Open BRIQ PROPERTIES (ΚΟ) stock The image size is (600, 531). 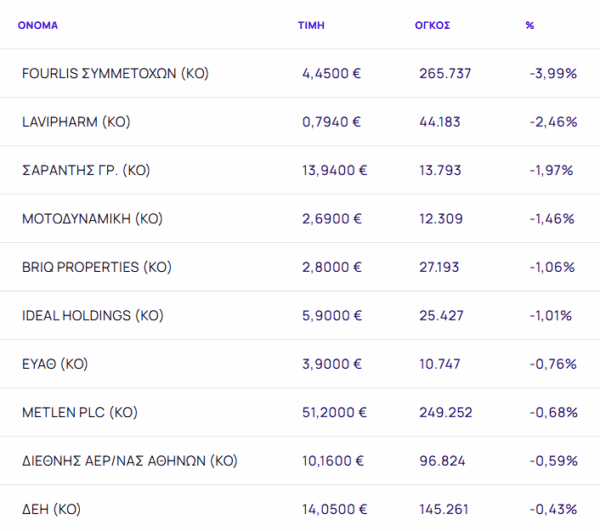pyautogui.click(x=97, y=267)
